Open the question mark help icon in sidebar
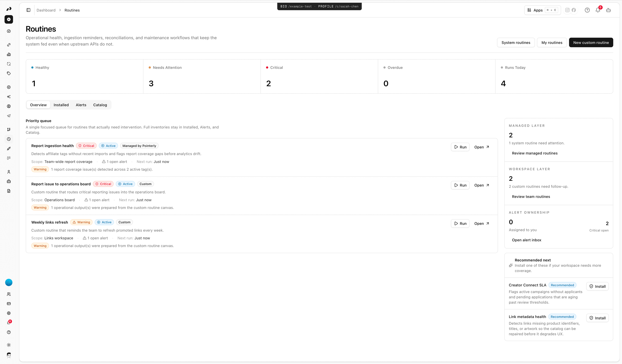 [9, 332]
